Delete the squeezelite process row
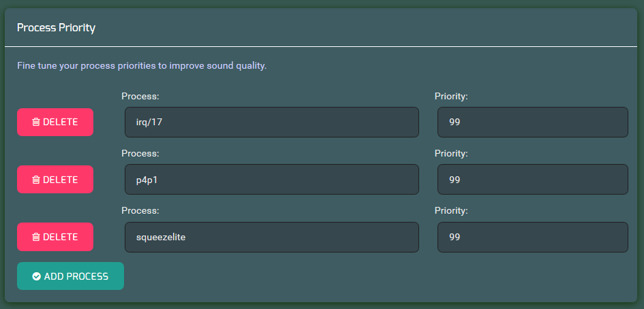Viewport: 644px width, 309px height. click(55, 237)
